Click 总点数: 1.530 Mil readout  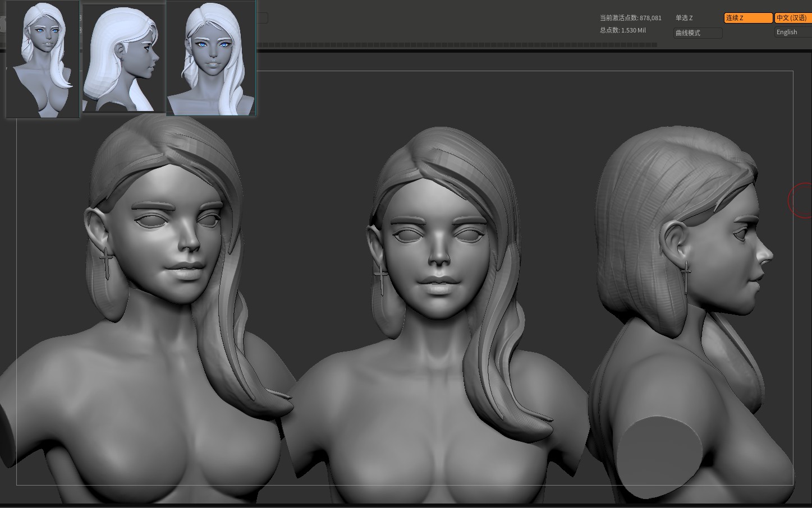(623, 30)
